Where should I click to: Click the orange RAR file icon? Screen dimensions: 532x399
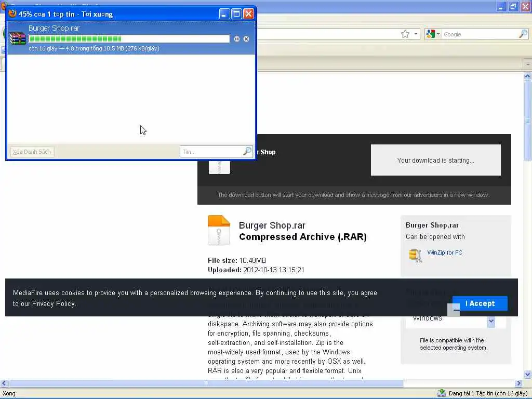pos(219,230)
